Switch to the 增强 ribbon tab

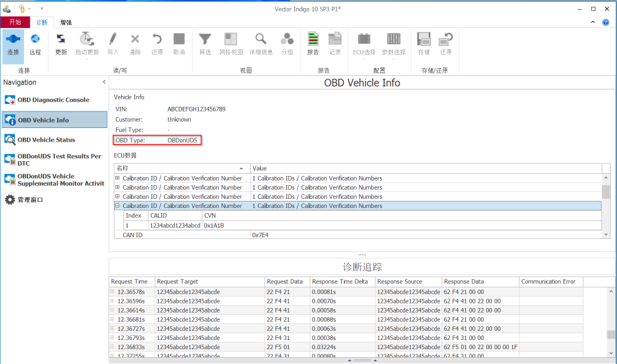point(65,22)
